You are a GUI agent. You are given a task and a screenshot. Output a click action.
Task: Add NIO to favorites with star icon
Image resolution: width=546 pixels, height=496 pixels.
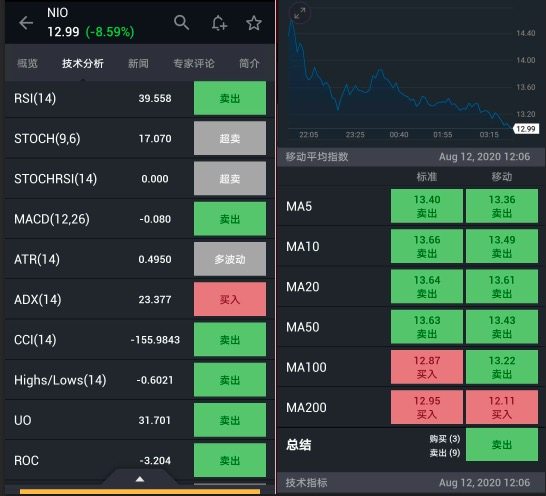click(254, 23)
